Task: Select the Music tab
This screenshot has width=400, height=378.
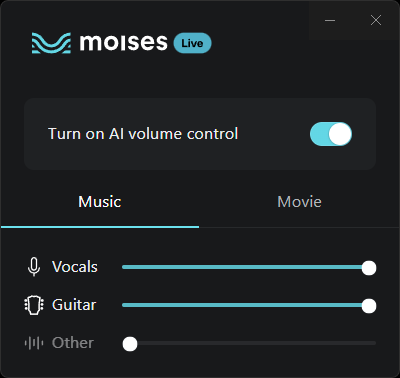Action: coord(100,202)
